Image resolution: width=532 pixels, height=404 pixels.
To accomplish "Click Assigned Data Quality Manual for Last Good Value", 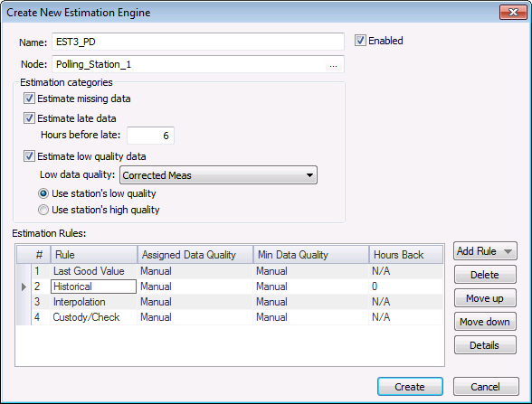I will click(x=195, y=271).
